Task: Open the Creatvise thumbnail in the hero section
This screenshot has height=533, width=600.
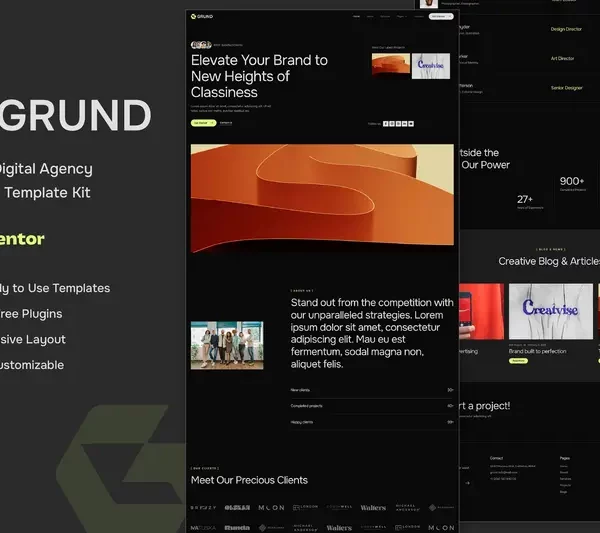Action: (x=431, y=66)
